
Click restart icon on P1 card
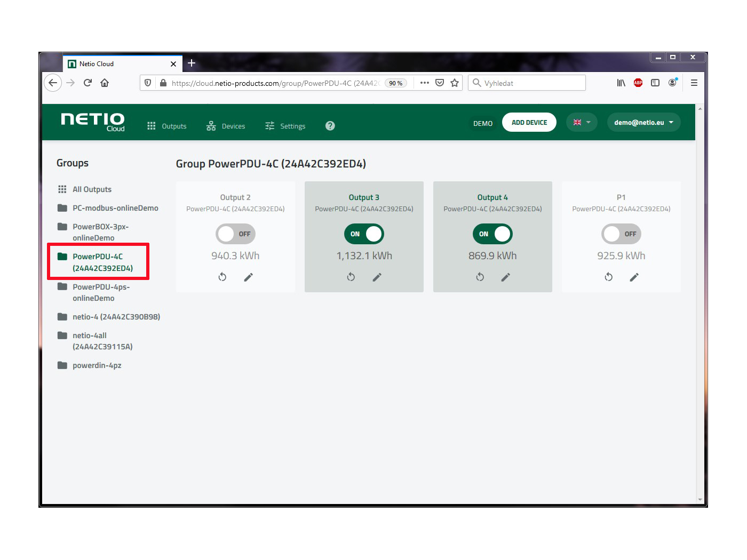coord(609,277)
